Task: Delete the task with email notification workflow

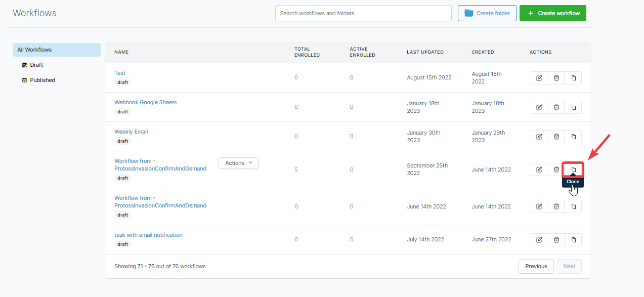Action: [556, 240]
